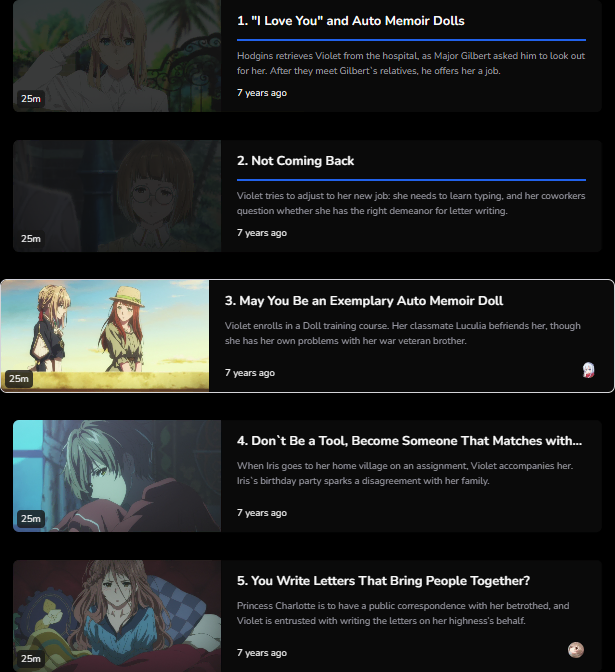This screenshot has height=672, width=615.
Task: Click episode 4 description about Iris's village
Action: (405, 473)
